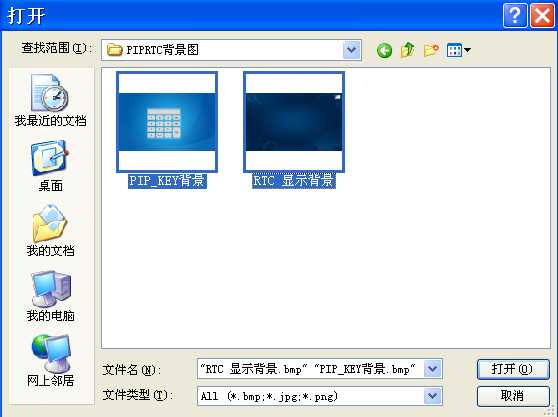This screenshot has width=558, height=417.
Task: Open 我的文档 folder shortcut
Action: 50,231
